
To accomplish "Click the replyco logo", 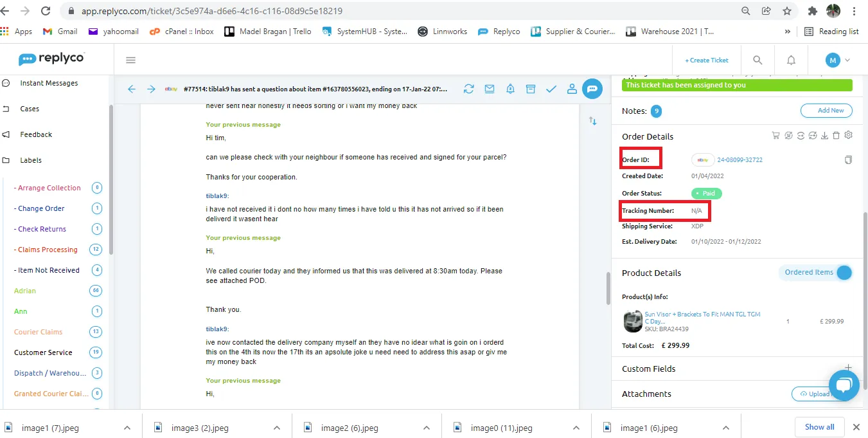I will 51,59.
